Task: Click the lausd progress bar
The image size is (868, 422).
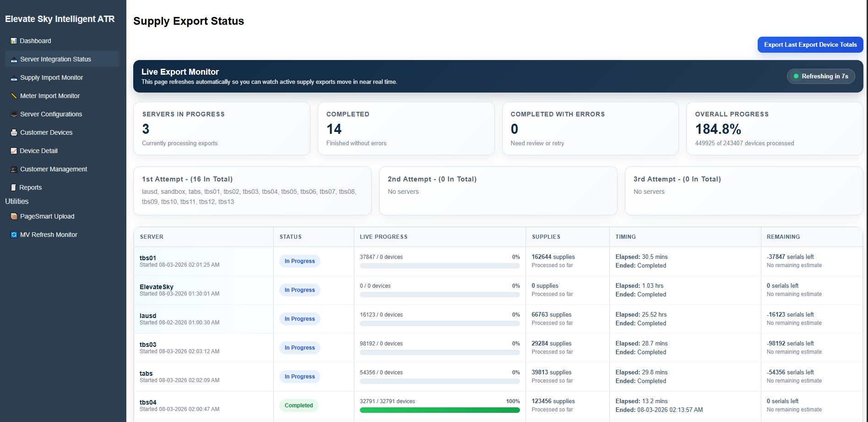Action: click(x=440, y=323)
